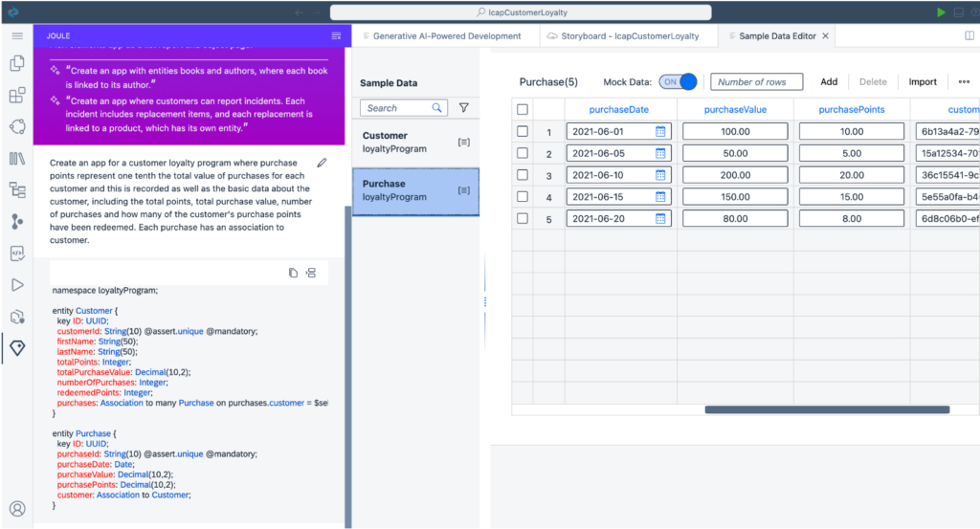Open the user account icon at bottom left
Viewport: 980px width, 529px height.
pos(16,508)
